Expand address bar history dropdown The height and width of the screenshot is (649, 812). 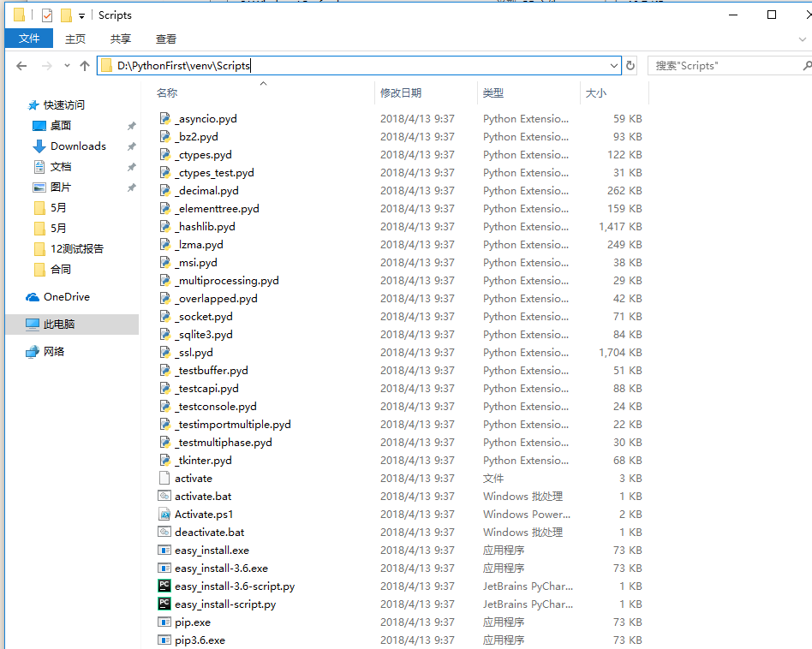[x=613, y=66]
